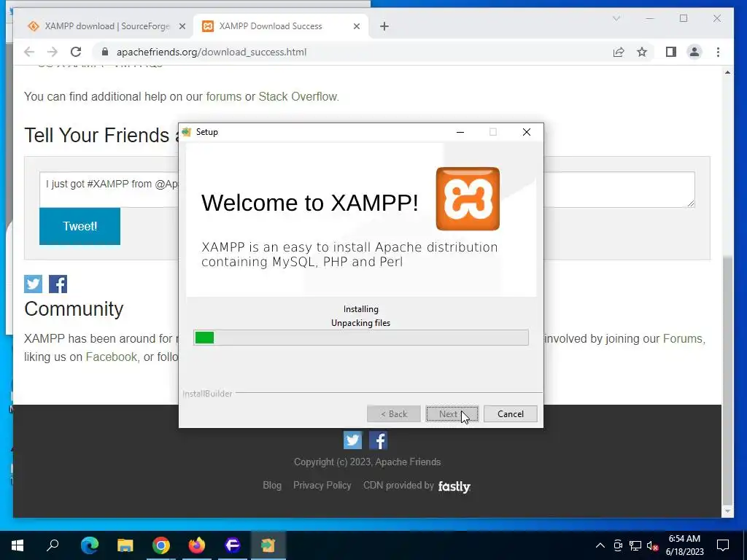Click page scrollbar up arrow
The width and height of the screenshot is (747, 560).
coord(727,72)
